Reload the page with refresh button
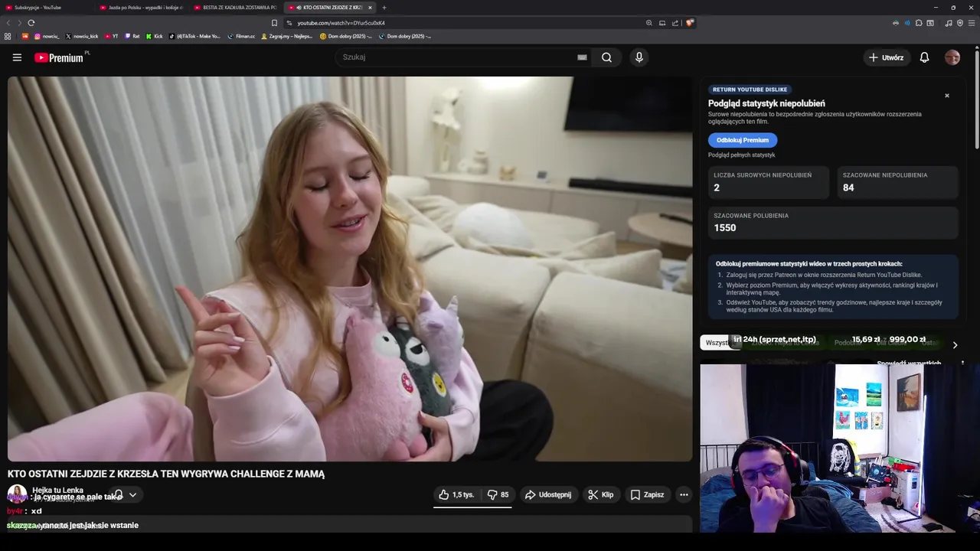Viewport: 980px width, 551px height. coord(31,23)
